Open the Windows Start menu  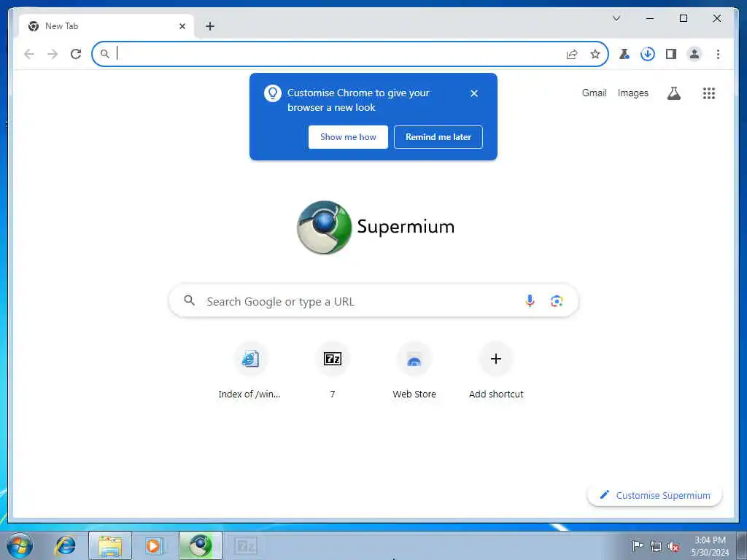pyautogui.click(x=20, y=545)
